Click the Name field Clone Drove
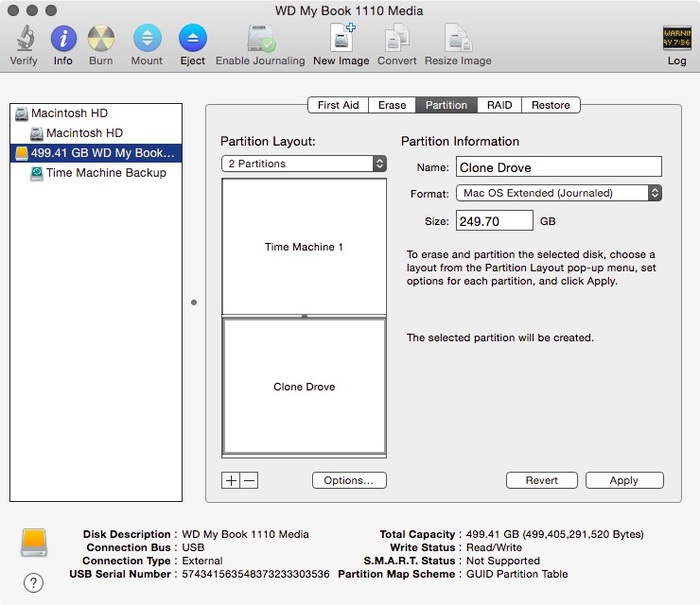Screen dimensions: 700x605 click(x=558, y=167)
